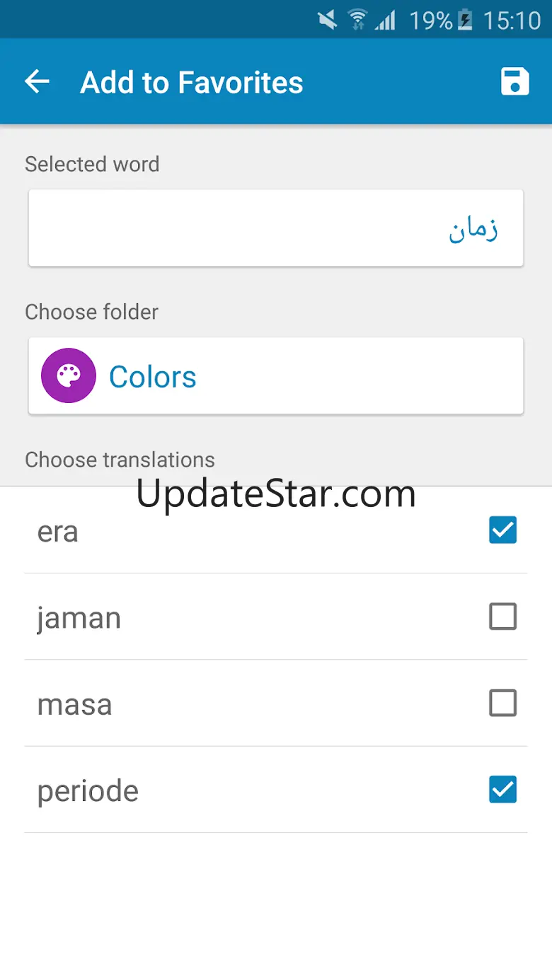Select the jaman translation text
Viewport: 552px width, 980px height.
(79, 618)
